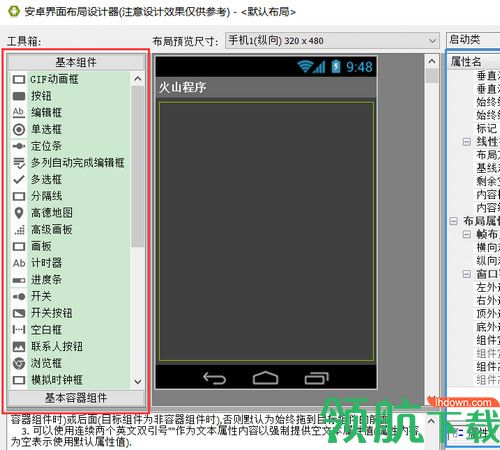Collapse the 窗口 property group
This screenshot has height=450, width=500.
pyautogui.click(x=467, y=274)
